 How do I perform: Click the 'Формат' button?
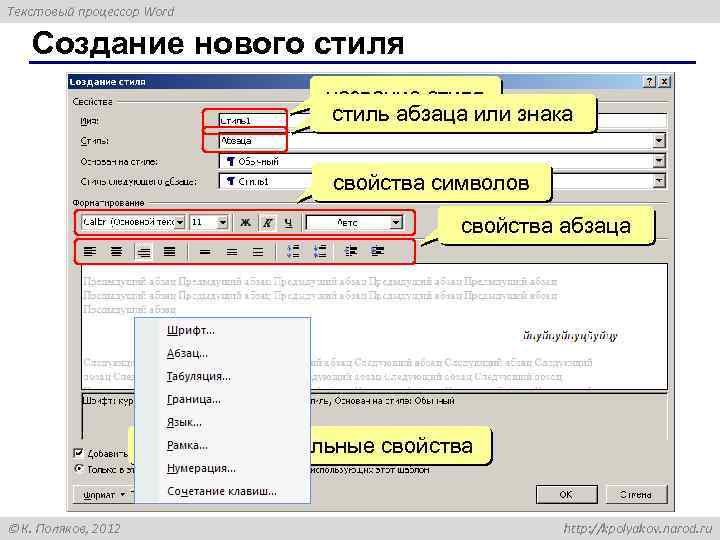pos(103,495)
